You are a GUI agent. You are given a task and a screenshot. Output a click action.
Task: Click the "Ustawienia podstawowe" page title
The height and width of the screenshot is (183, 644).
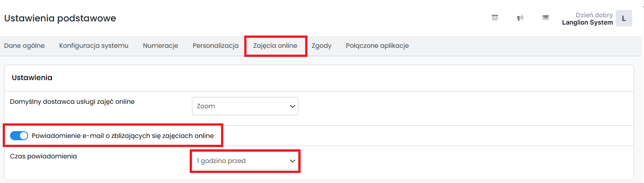tap(60, 18)
